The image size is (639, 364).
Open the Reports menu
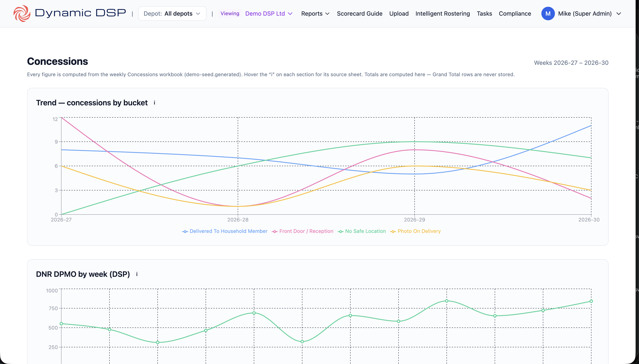pyautogui.click(x=315, y=14)
